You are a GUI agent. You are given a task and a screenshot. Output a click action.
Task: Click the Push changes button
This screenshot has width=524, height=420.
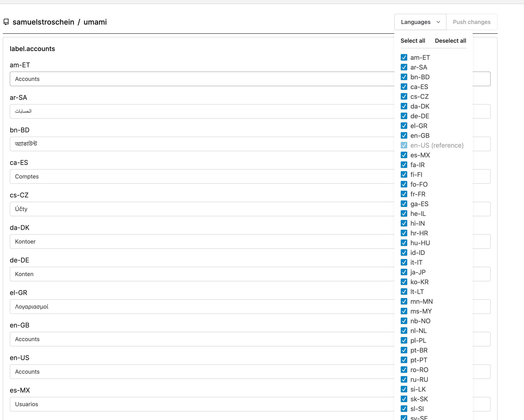(472, 22)
